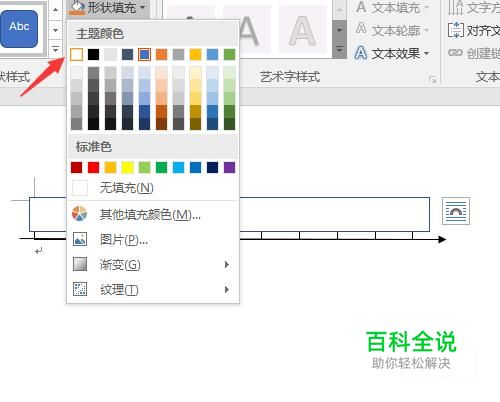This screenshot has width=500, height=402.
Task: Choose dark slate blue theme swatch
Action: pos(127,54)
